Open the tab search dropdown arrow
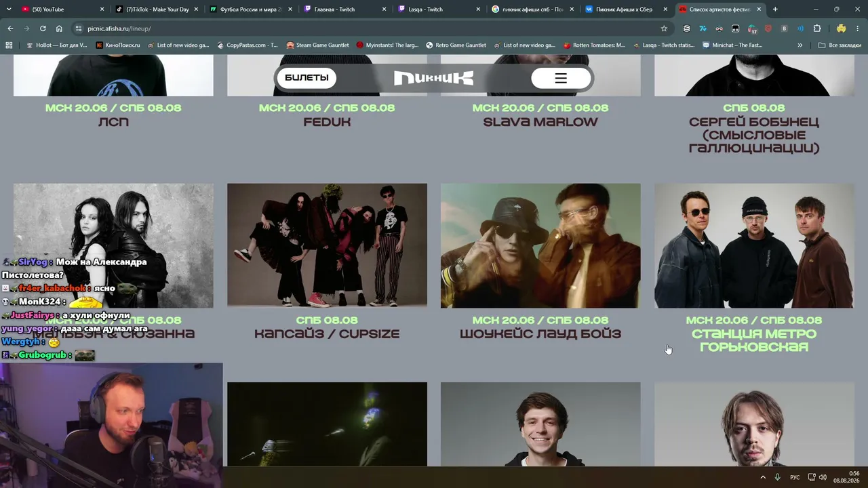The width and height of the screenshot is (868, 488). (9, 9)
